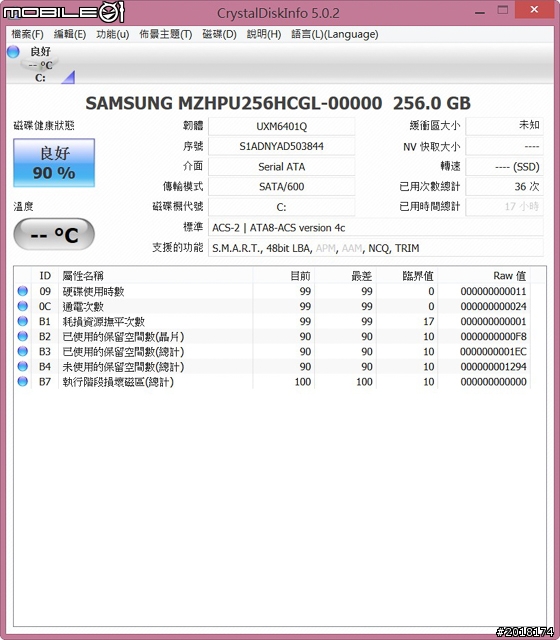Viewport: 560px width, 640px height.
Task: Click the 臨界值 column header
Action: tap(407, 276)
